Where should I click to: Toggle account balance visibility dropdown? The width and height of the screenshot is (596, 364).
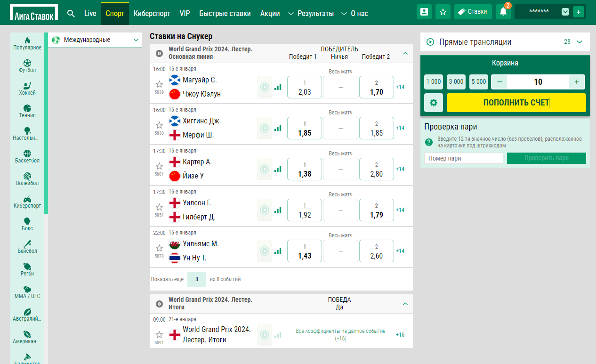[x=565, y=12]
